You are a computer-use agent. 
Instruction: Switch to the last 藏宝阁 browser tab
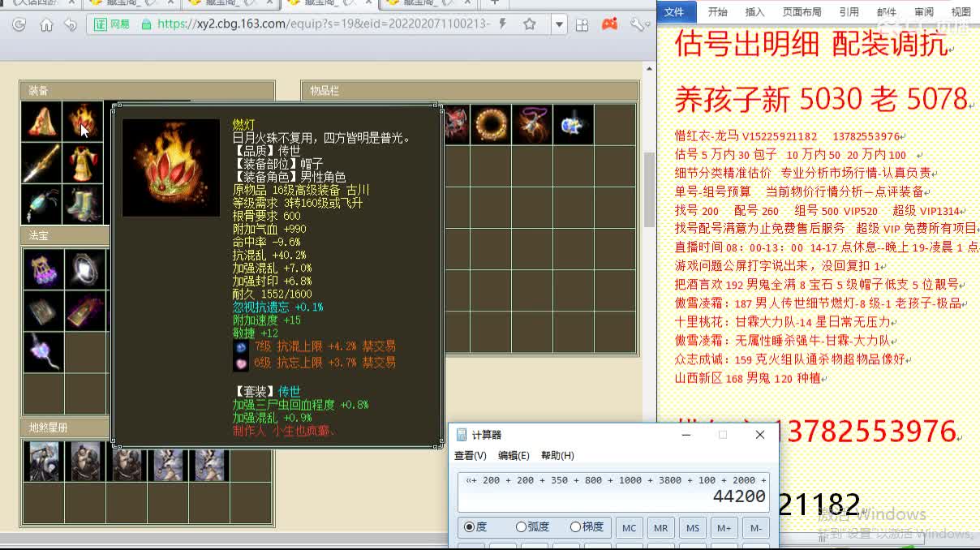428,3
